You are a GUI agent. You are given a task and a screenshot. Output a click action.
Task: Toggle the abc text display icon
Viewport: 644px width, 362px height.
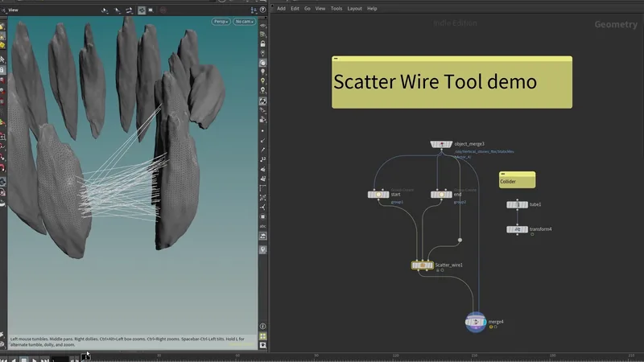click(263, 227)
